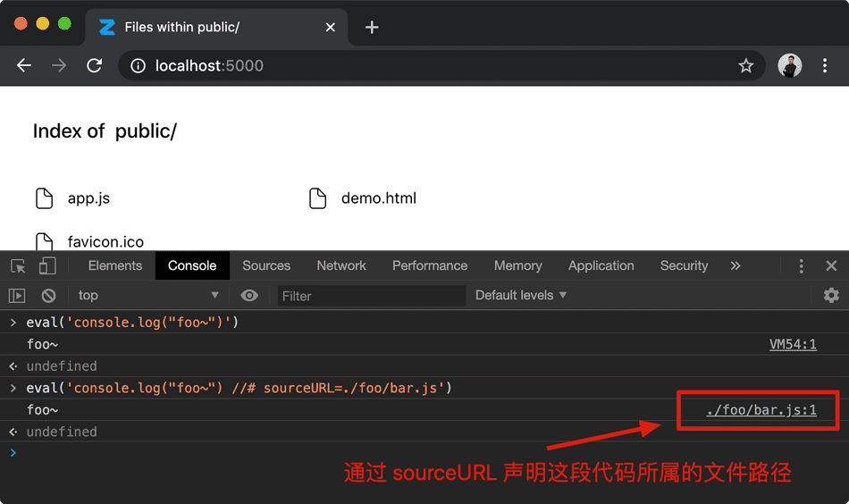The height and width of the screenshot is (504, 849).
Task: Toggle the device toolbar icon
Action: pos(47,266)
